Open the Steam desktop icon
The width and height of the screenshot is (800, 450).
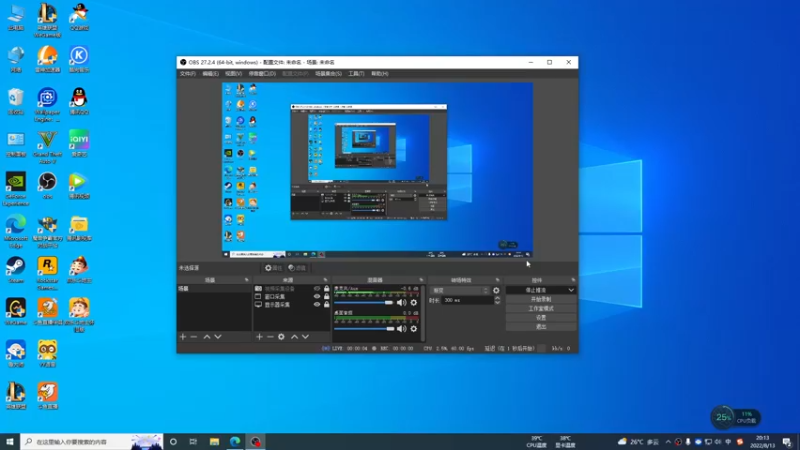(x=16, y=270)
